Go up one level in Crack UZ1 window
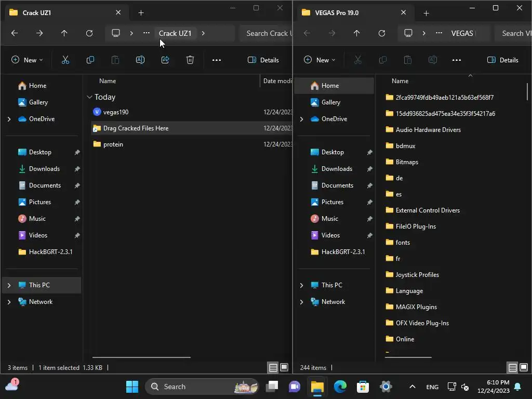 click(x=64, y=33)
